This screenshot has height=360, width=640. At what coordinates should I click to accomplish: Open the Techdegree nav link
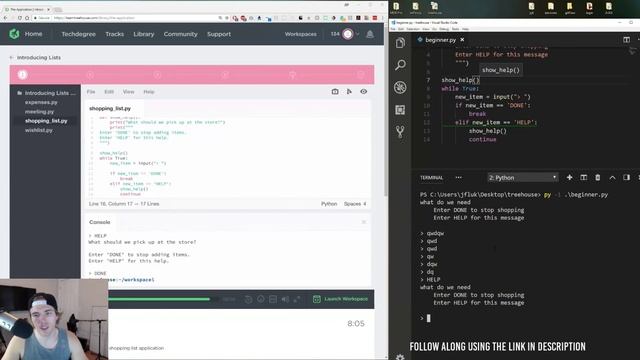coord(78,34)
